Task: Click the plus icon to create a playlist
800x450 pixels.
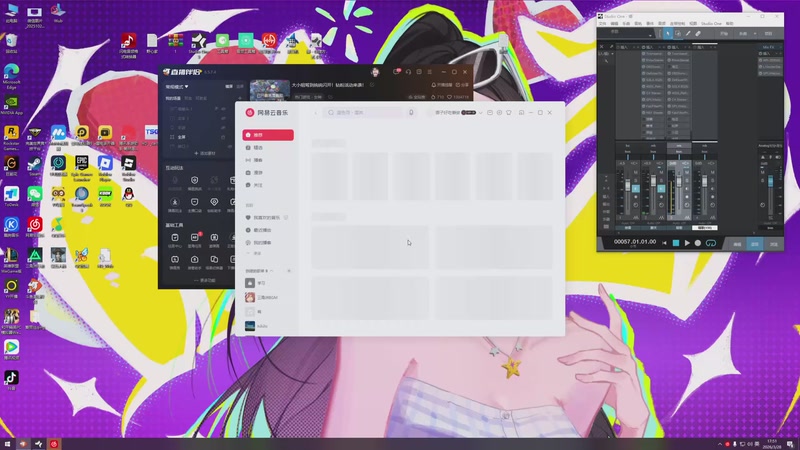Action: pyautogui.click(x=289, y=271)
